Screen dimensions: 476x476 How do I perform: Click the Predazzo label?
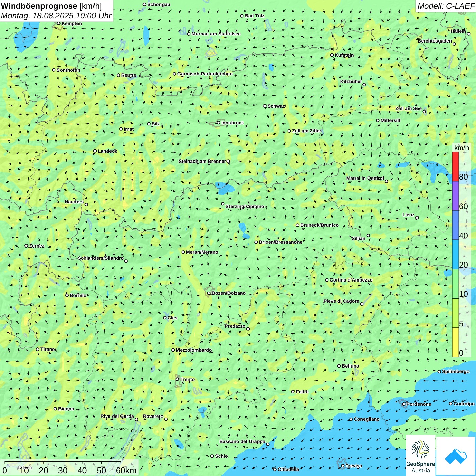coord(235,326)
